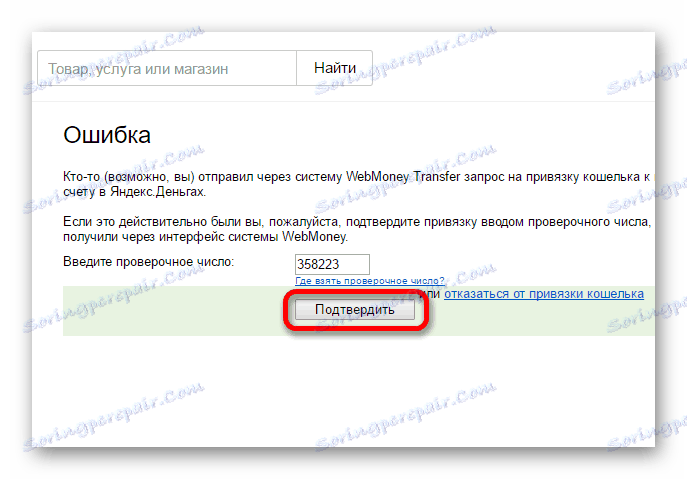Click the 'Товар, услуга или магазин' search field
687x479 pixels.
click(x=167, y=68)
